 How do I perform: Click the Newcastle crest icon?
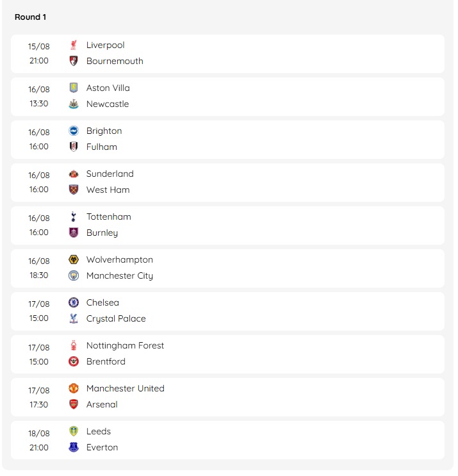74,104
